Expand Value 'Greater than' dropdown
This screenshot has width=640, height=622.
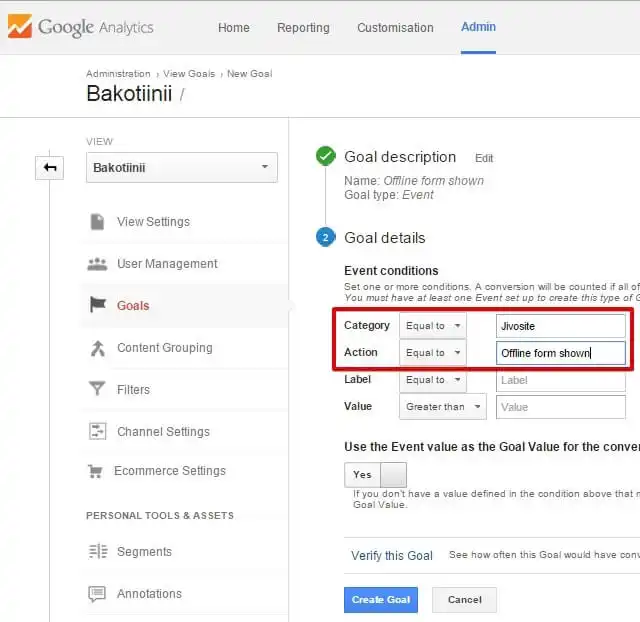point(442,407)
